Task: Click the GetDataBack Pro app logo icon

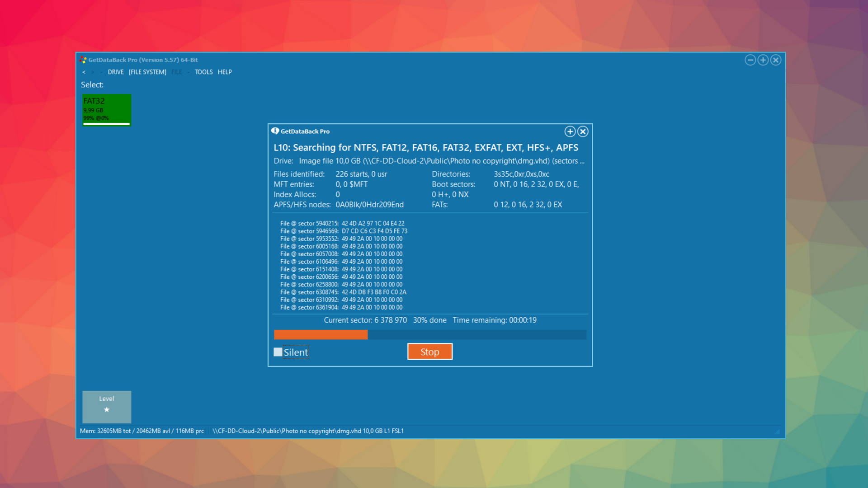Action: pyautogui.click(x=83, y=60)
